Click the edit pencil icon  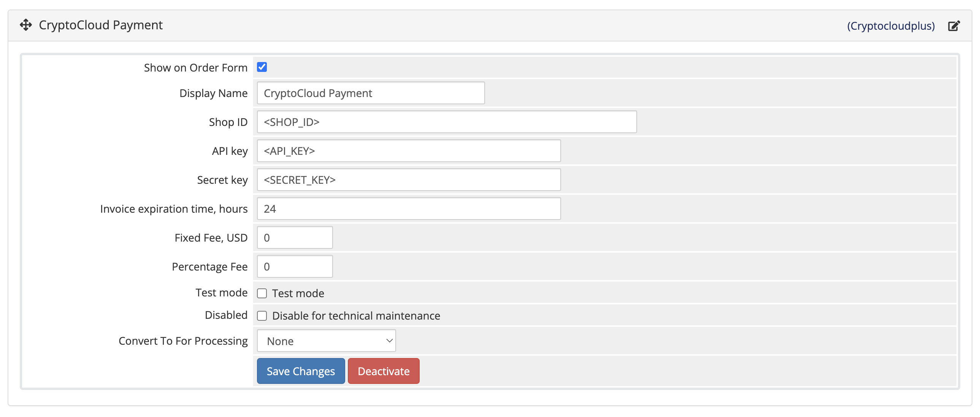[953, 26]
